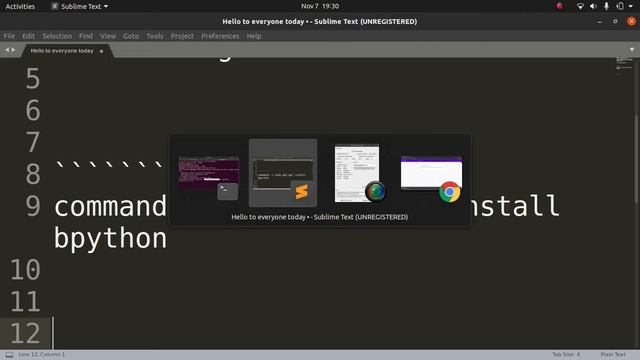Click the Terminal app icon in switcher
This screenshot has width=640, height=360.
coord(227,191)
